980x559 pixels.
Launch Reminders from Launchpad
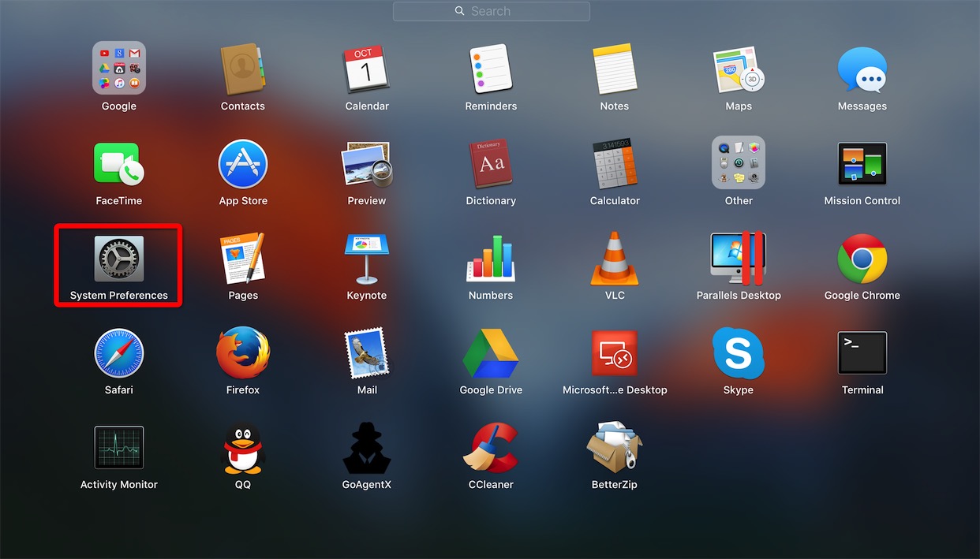point(491,69)
